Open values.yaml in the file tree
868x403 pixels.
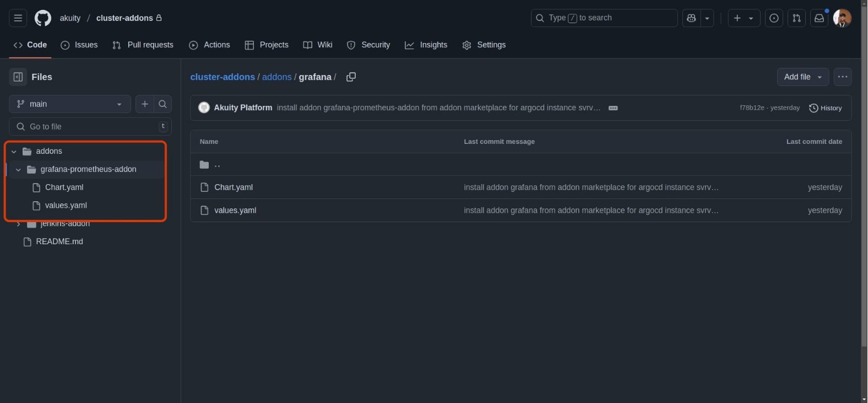pyautogui.click(x=66, y=205)
